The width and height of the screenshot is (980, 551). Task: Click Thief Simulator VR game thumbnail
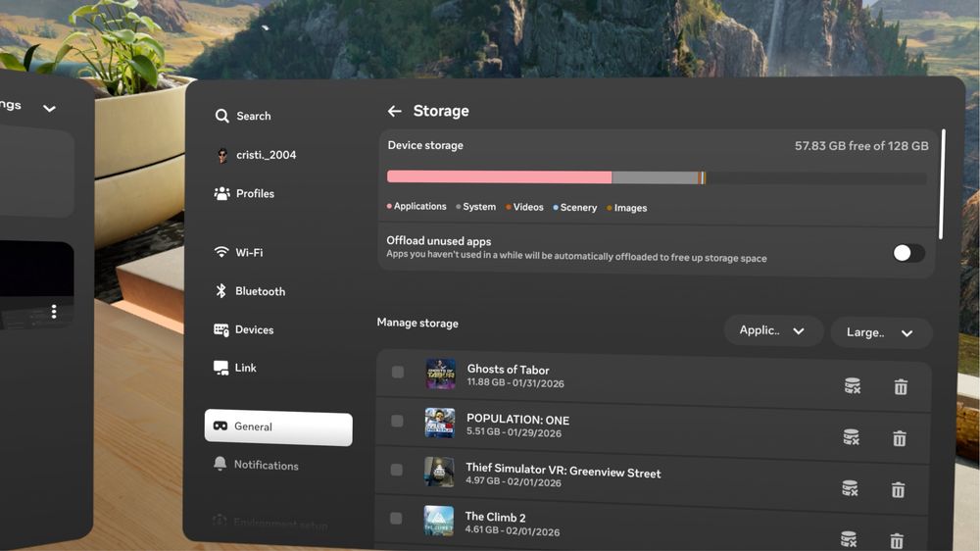[x=439, y=472]
